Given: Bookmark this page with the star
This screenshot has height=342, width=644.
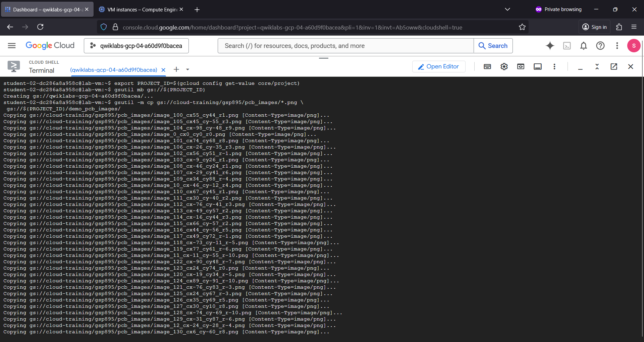Looking at the screenshot, I should (522, 27).
